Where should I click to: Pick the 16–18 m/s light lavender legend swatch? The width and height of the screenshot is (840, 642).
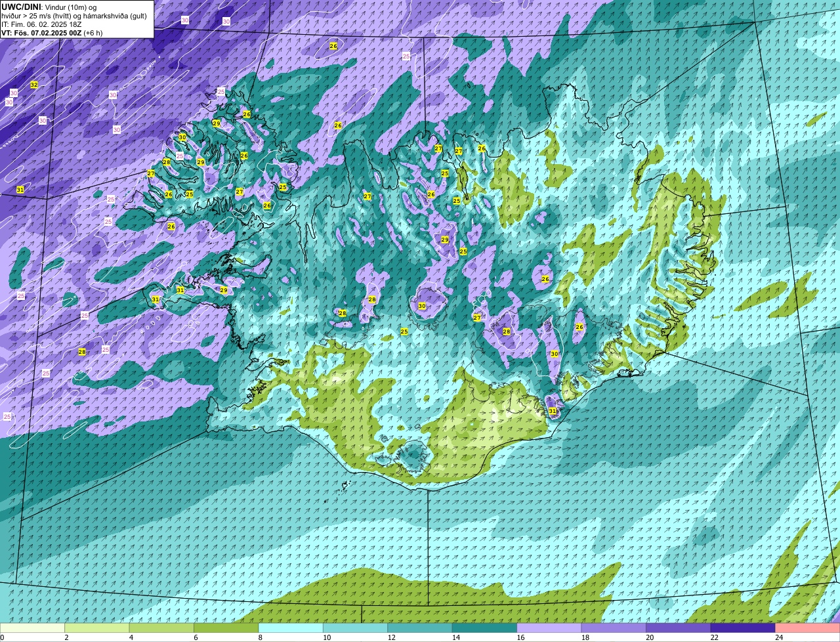(549, 628)
